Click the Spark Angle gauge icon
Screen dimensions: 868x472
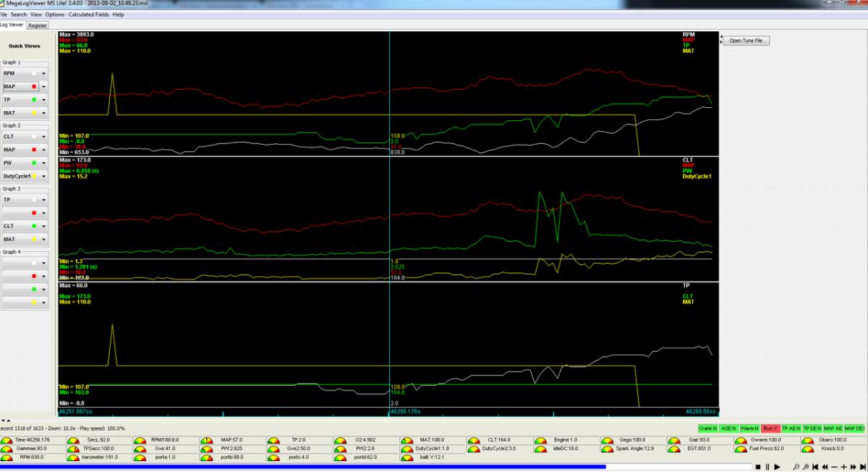click(x=606, y=448)
